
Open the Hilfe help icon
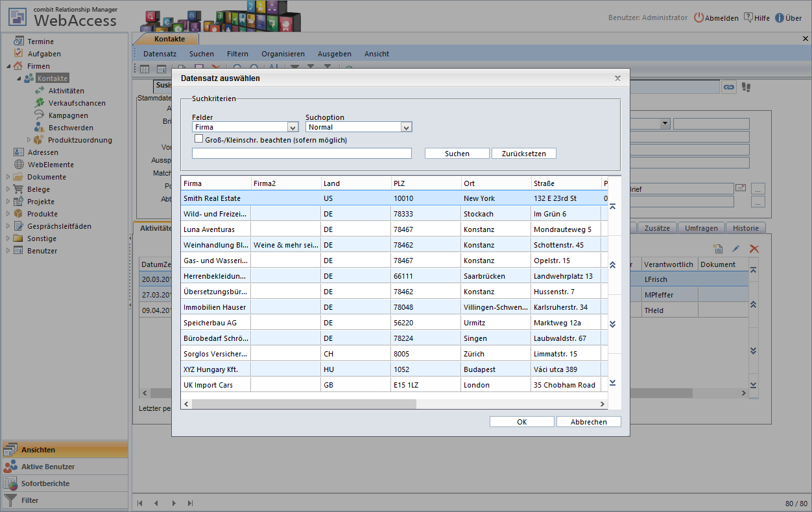pos(748,17)
